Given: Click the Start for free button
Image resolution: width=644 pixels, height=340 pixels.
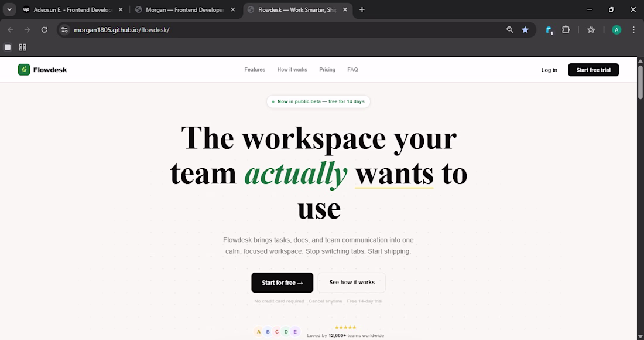Looking at the screenshot, I should point(282,283).
